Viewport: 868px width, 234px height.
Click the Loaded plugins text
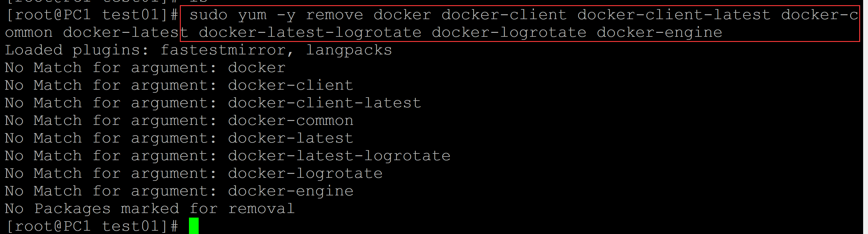76,50
